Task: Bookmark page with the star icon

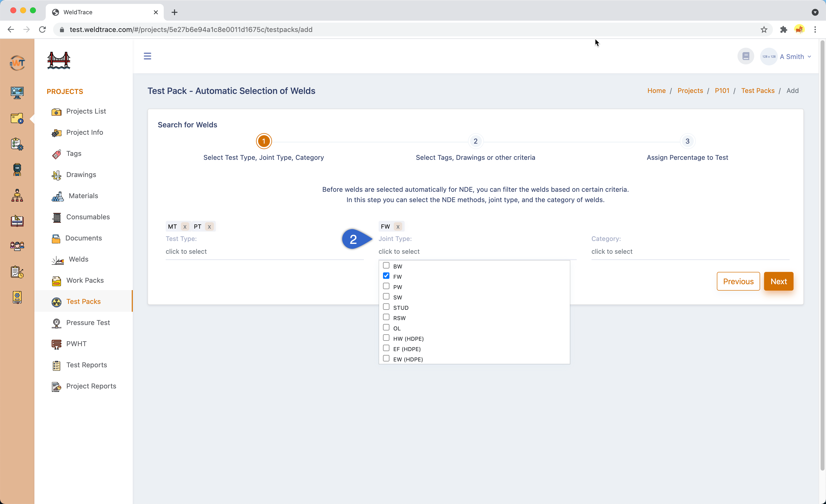Action: click(764, 30)
